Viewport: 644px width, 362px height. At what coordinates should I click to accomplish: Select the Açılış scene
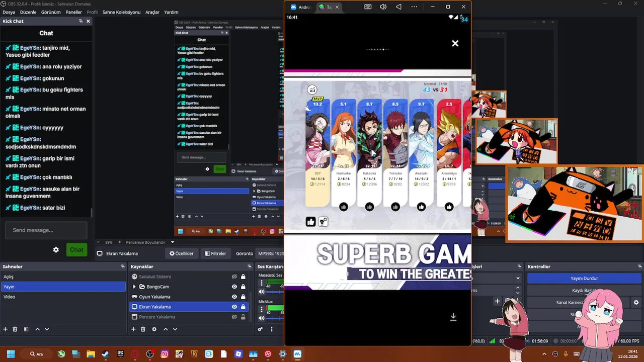tap(63, 277)
